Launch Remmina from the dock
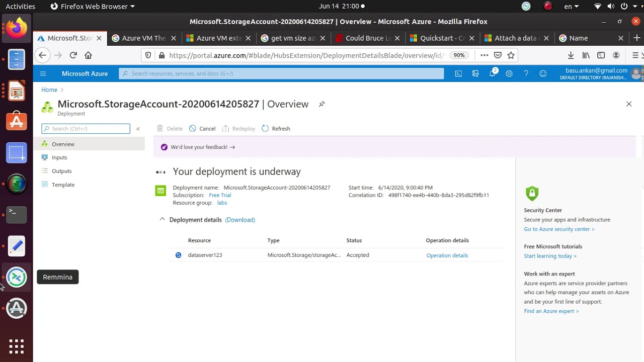 pos(17,277)
